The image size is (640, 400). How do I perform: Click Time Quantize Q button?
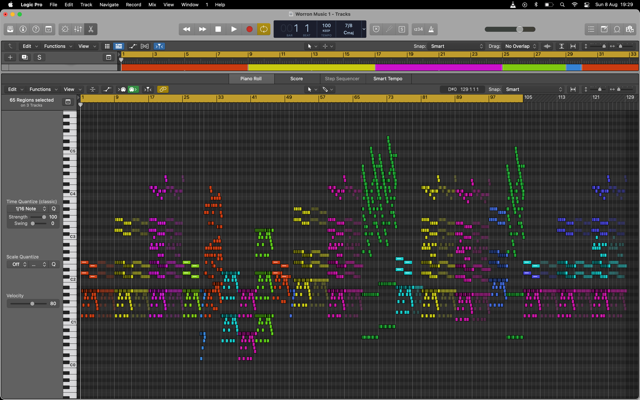(53, 209)
